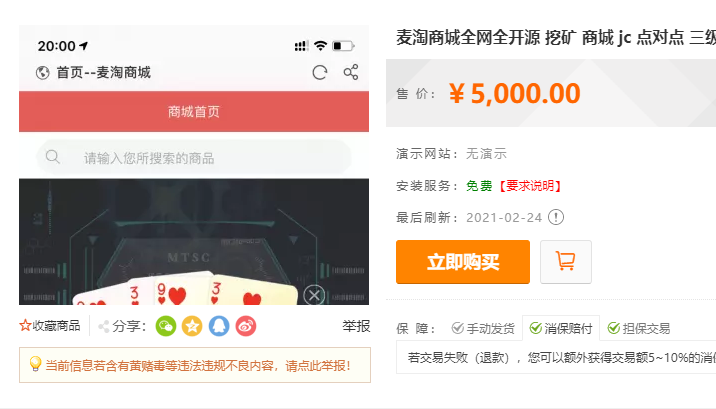Click share icon in phone screenshot header
This screenshot has width=716, height=409.
click(351, 72)
